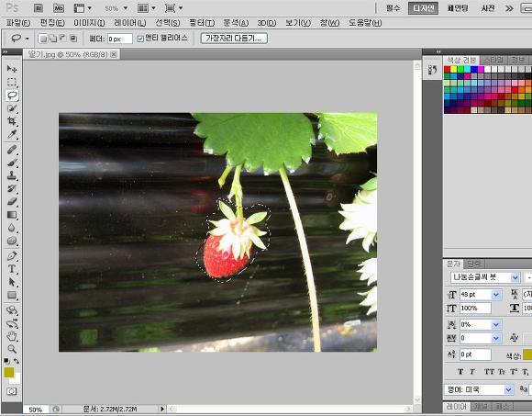Swap foreground and background colors
This screenshot has height=416, width=532.
point(17,361)
